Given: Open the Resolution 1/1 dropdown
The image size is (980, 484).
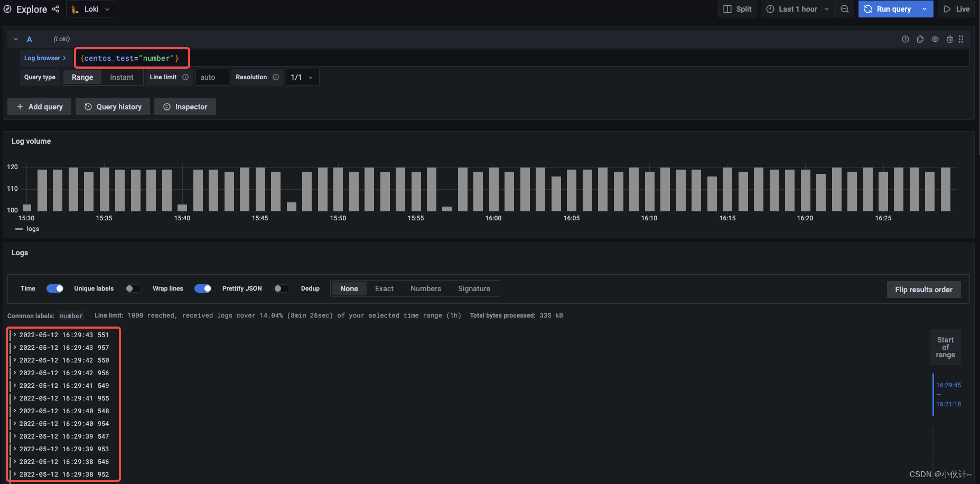Looking at the screenshot, I should click(x=302, y=77).
